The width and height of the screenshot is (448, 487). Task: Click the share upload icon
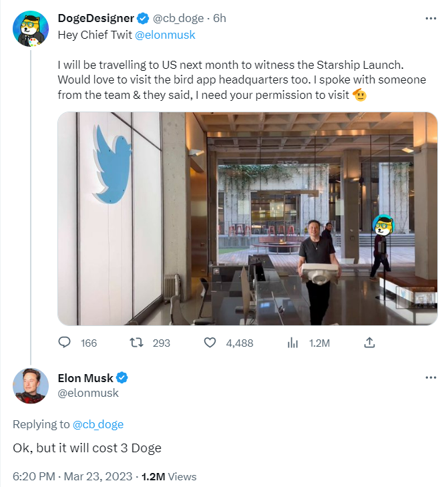(x=369, y=343)
